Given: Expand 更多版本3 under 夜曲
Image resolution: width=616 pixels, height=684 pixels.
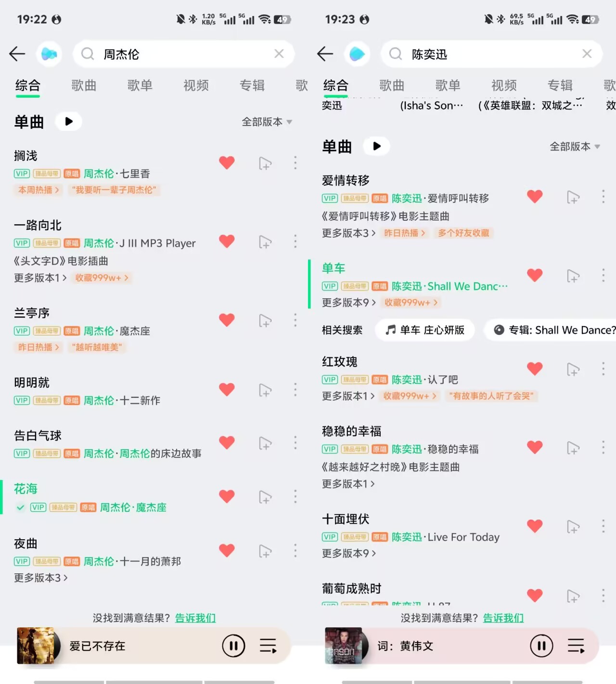Looking at the screenshot, I should tap(41, 578).
